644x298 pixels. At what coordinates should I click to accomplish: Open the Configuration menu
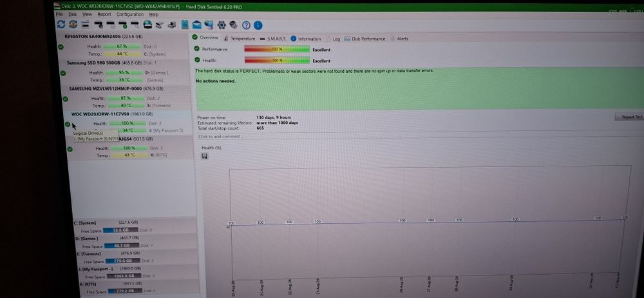pos(130,14)
